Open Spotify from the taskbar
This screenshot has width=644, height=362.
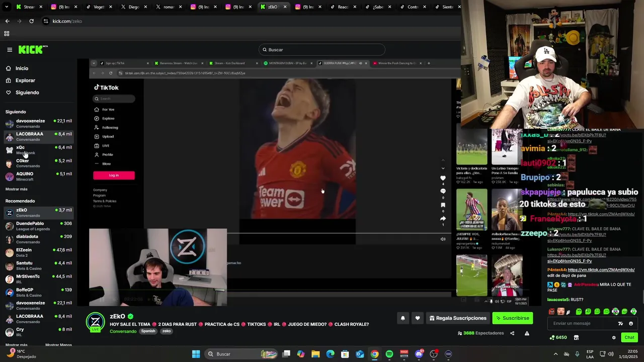coord(389,354)
